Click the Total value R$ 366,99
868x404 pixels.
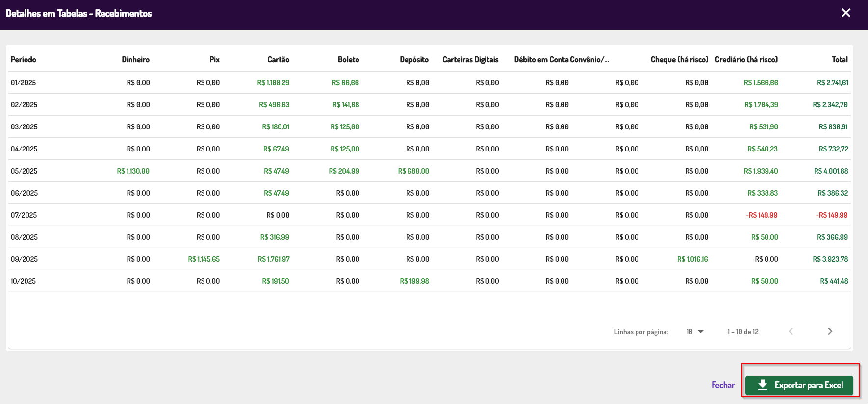833,237
